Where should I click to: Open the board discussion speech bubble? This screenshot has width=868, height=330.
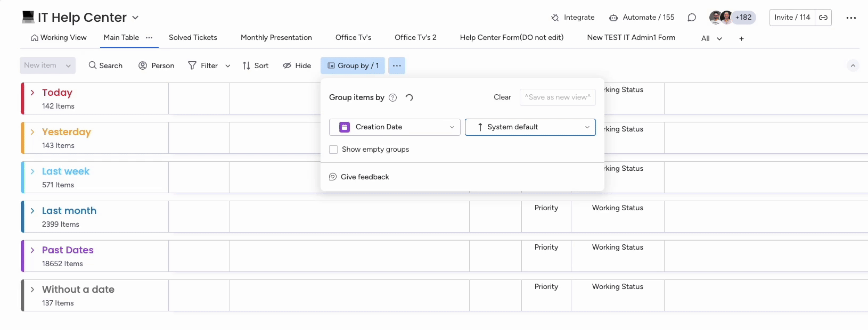pos(692,18)
